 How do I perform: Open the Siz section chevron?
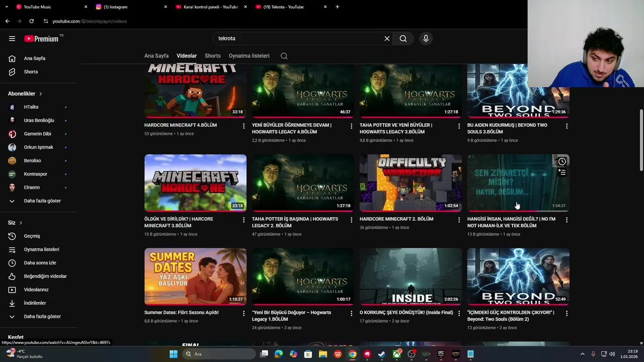(21, 223)
